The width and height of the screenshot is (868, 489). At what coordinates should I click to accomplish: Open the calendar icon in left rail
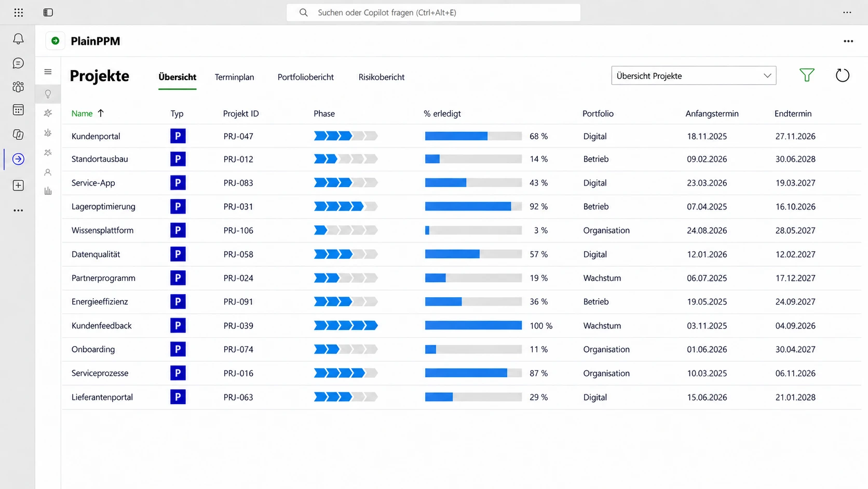18,110
